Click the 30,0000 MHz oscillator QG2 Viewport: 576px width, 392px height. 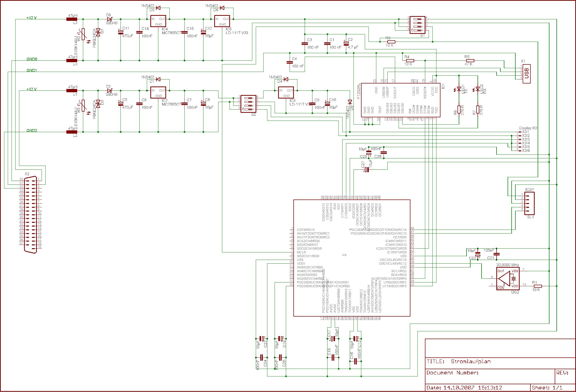pyautogui.click(x=507, y=279)
